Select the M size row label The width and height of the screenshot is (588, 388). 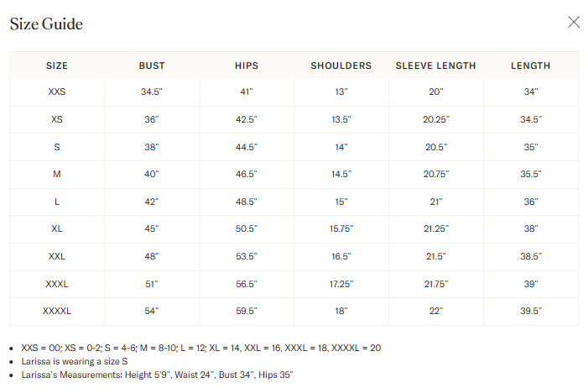pyautogui.click(x=57, y=174)
